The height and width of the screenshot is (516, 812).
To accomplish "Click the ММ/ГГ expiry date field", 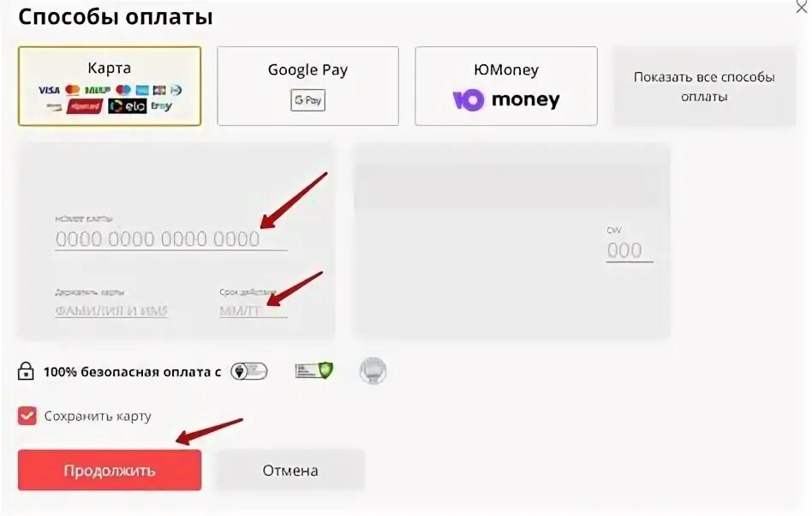I will pos(254,311).
